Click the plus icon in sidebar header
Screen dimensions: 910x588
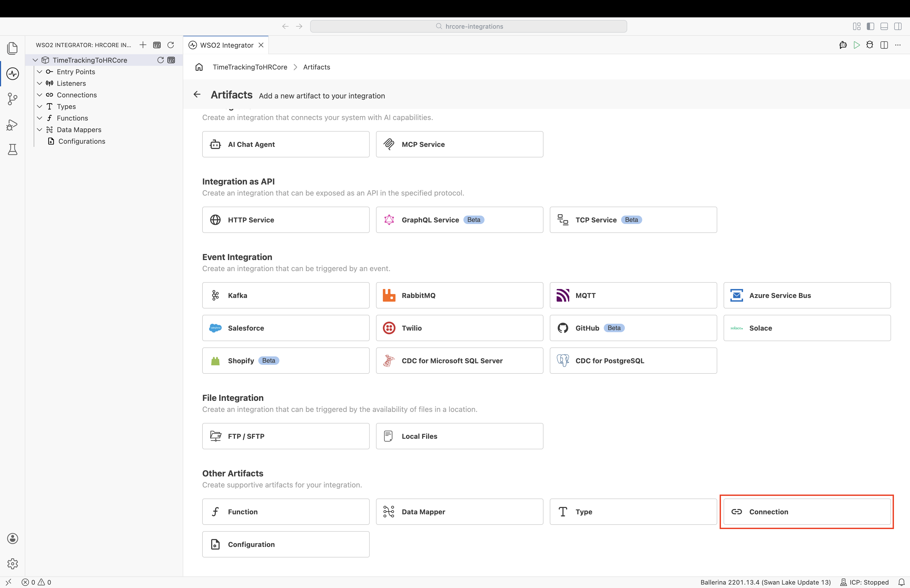(x=143, y=45)
